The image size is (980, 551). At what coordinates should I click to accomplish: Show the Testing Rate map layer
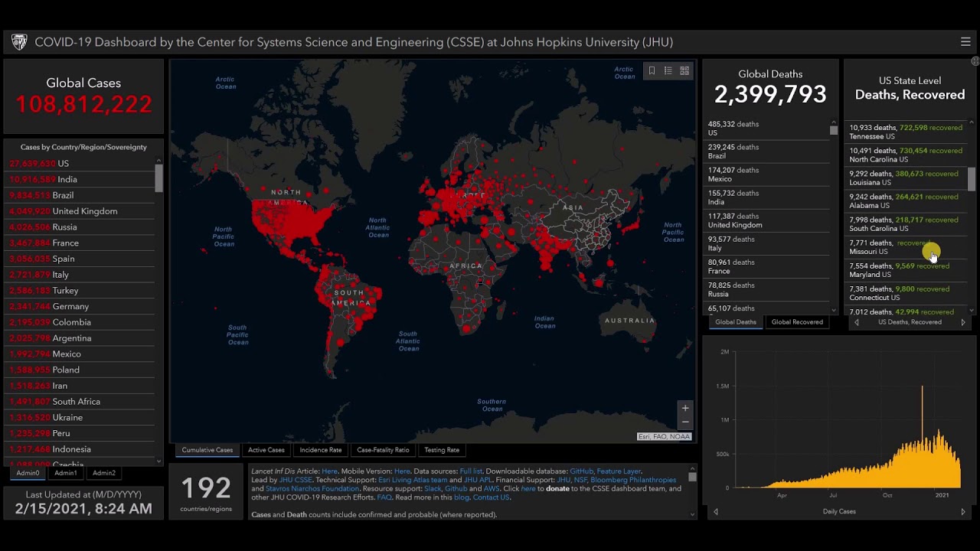[442, 450]
